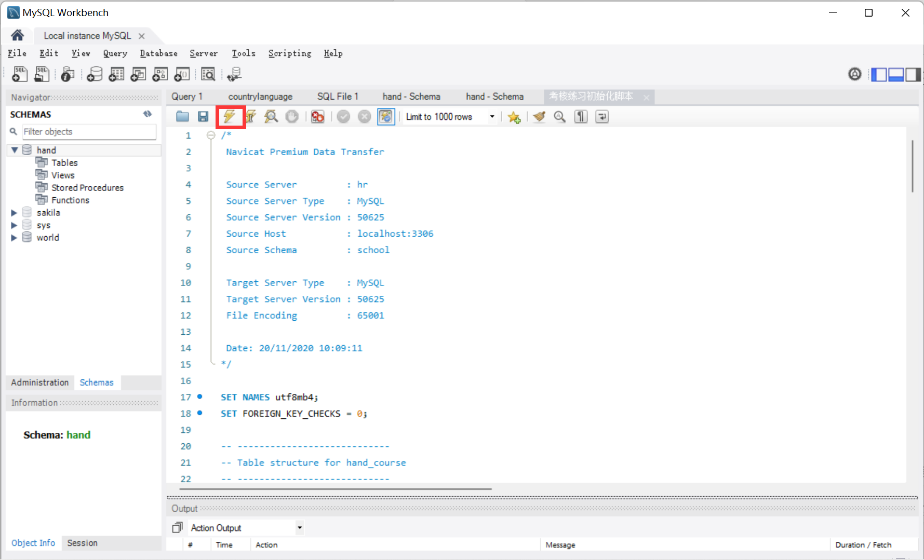Open a SQL script file from main toolbar
The height and width of the screenshot is (560, 924).
coord(42,74)
